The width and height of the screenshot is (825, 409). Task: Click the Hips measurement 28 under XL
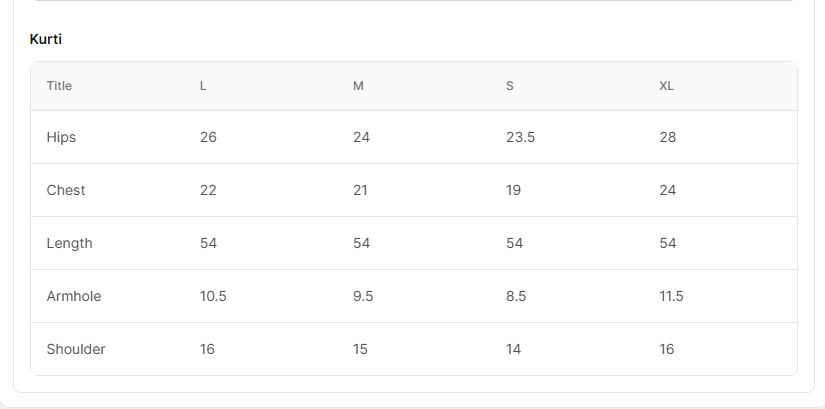pos(667,137)
